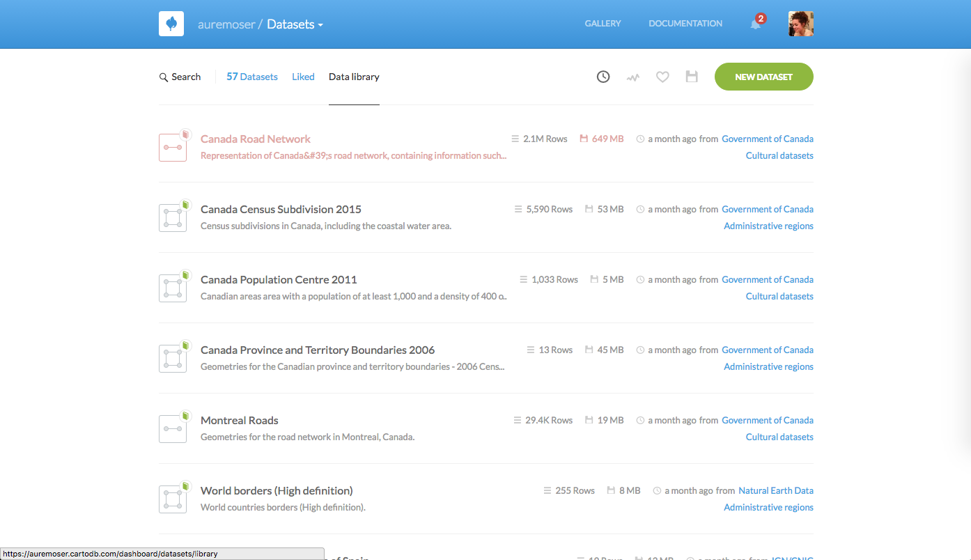Sort datasets by most recent clock icon
Viewport: 971px width, 560px height.
coord(603,77)
